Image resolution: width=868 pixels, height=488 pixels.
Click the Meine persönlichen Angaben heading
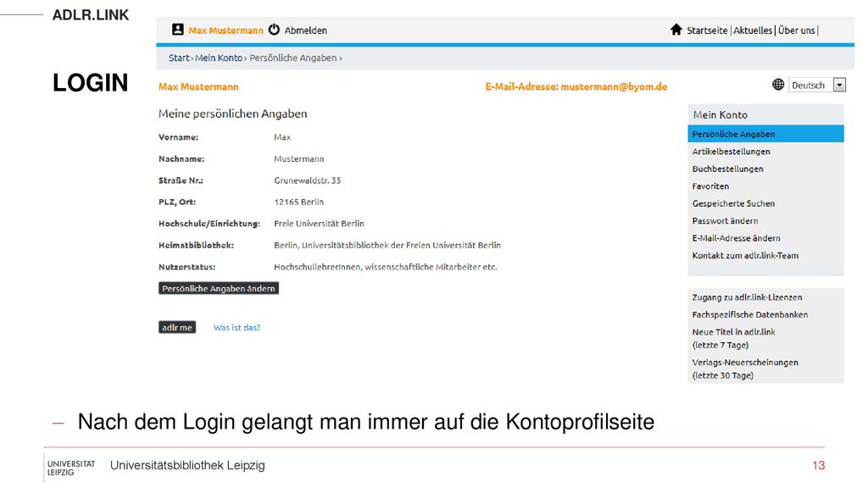[232, 114]
